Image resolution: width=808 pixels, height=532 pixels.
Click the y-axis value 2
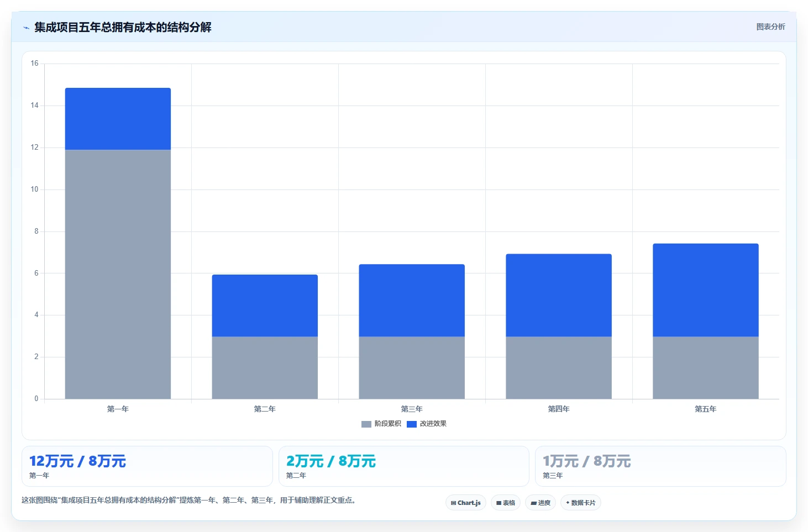pos(36,357)
